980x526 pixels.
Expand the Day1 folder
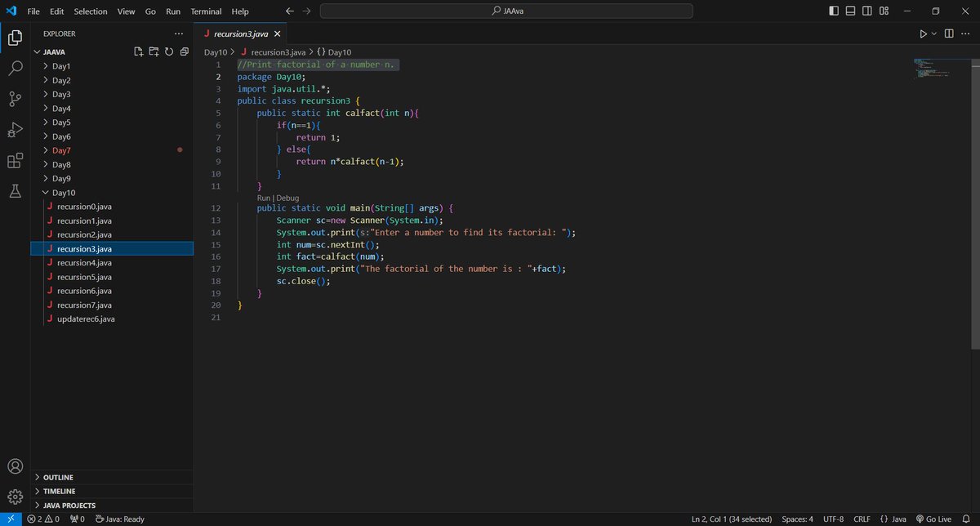click(112, 66)
